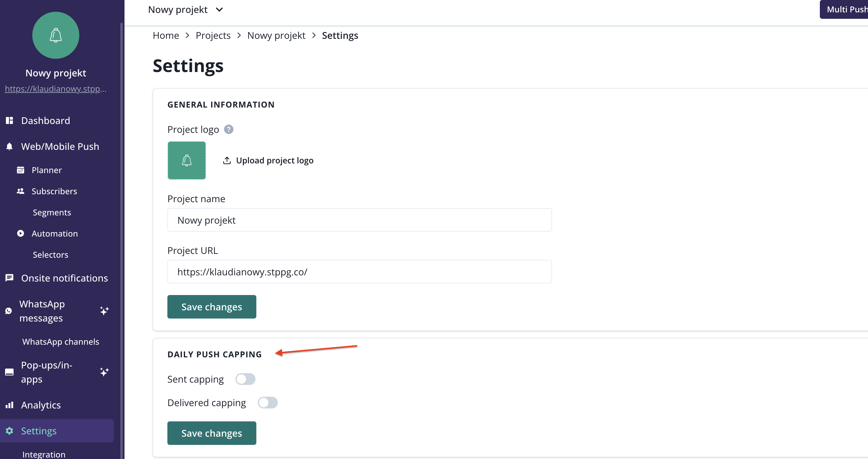Go to Projects in the breadcrumb
Viewport: 868px width, 459px height.
point(213,36)
